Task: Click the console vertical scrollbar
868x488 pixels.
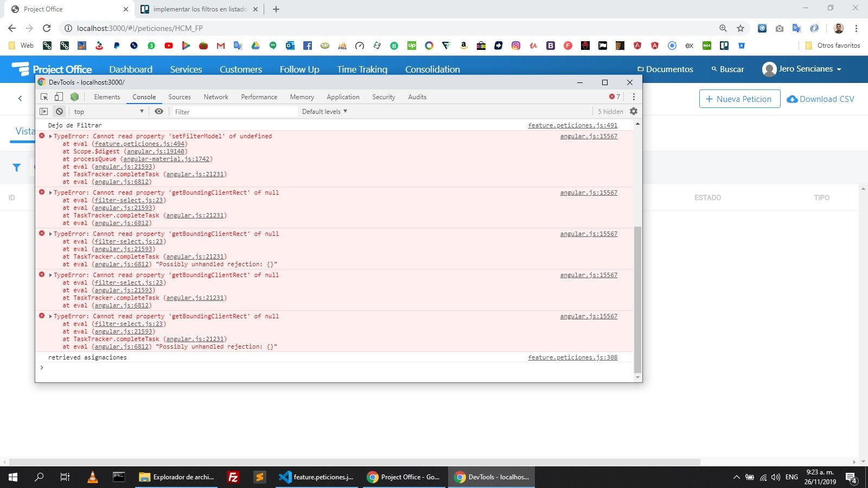Action: pos(637,298)
